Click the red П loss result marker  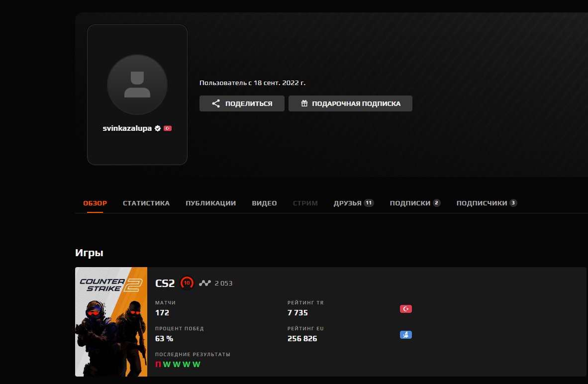coord(158,365)
